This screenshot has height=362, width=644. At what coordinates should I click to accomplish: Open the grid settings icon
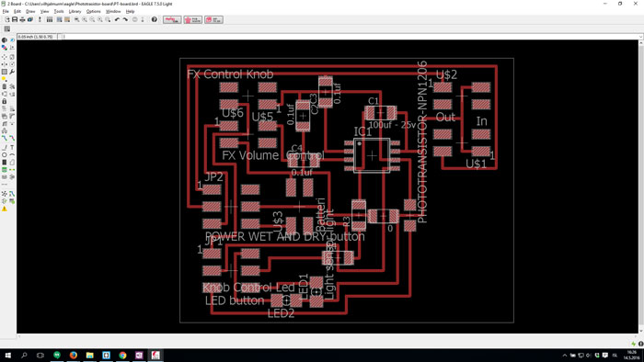point(7,28)
